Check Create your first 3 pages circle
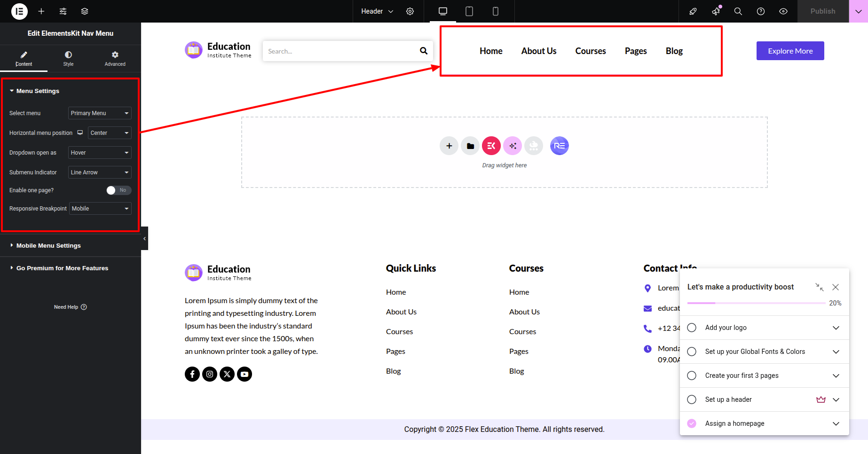The height and width of the screenshot is (454, 868). (x=692, y=376)
